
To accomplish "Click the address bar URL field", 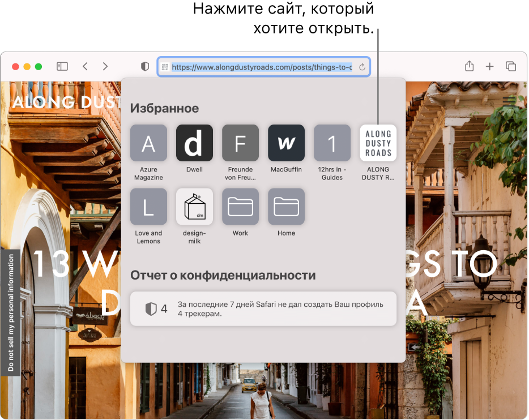I will point(262,67).
